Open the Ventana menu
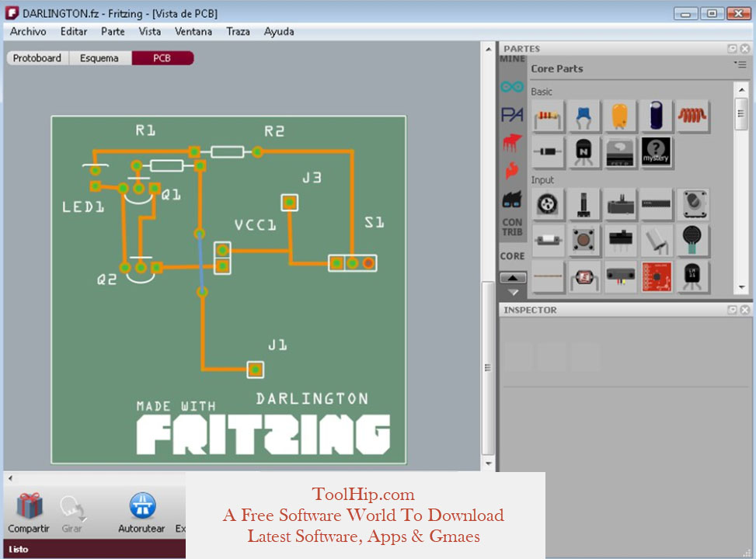The image size is (756, 559). (x=193, y=32)
